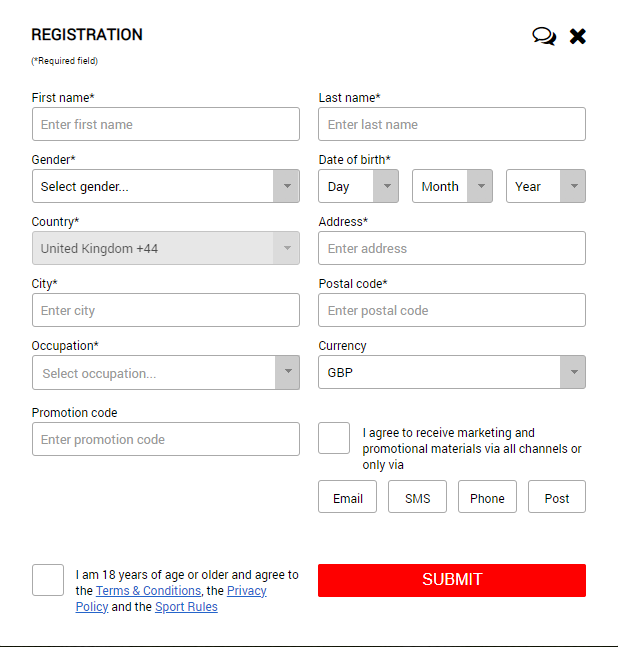Viewport: 618px width, 647px height.
Task: Open the Day of birth dropdown
Action: pyautogui.click(x=359, y=186)
